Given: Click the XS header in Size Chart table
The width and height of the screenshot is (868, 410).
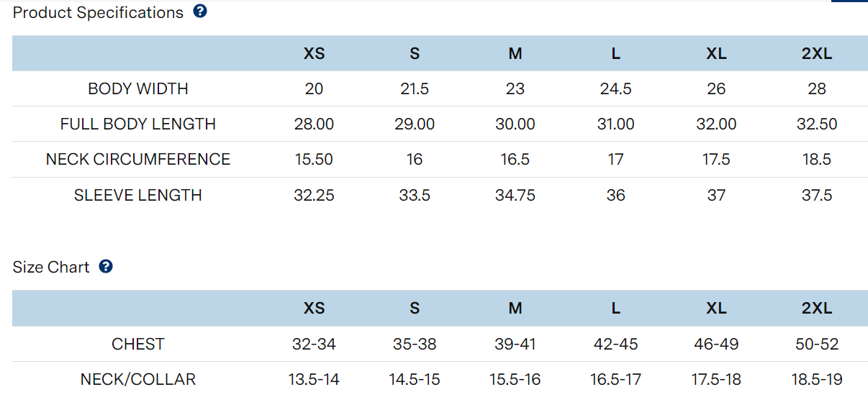Looking at the screenshot, I should tap(314, 309).
